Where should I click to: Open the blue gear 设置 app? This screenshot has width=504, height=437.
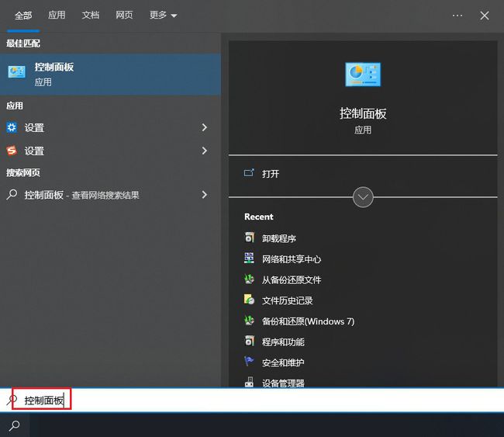34,128
